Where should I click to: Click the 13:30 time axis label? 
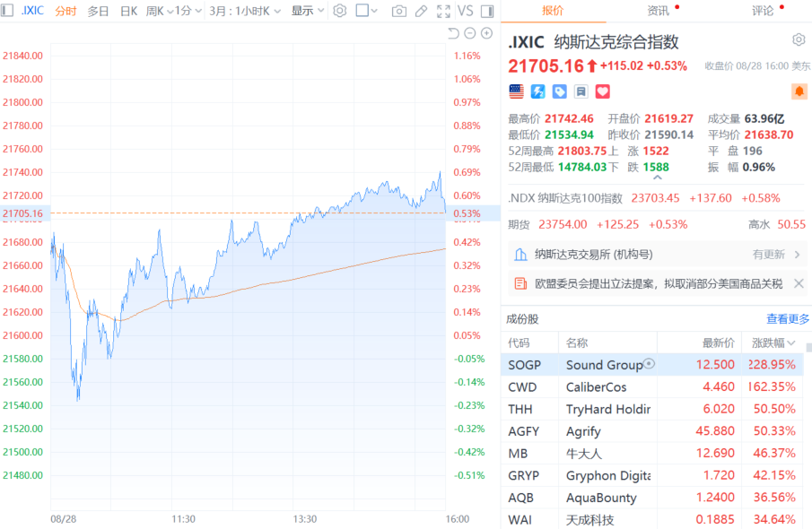(x=304, y=518)
